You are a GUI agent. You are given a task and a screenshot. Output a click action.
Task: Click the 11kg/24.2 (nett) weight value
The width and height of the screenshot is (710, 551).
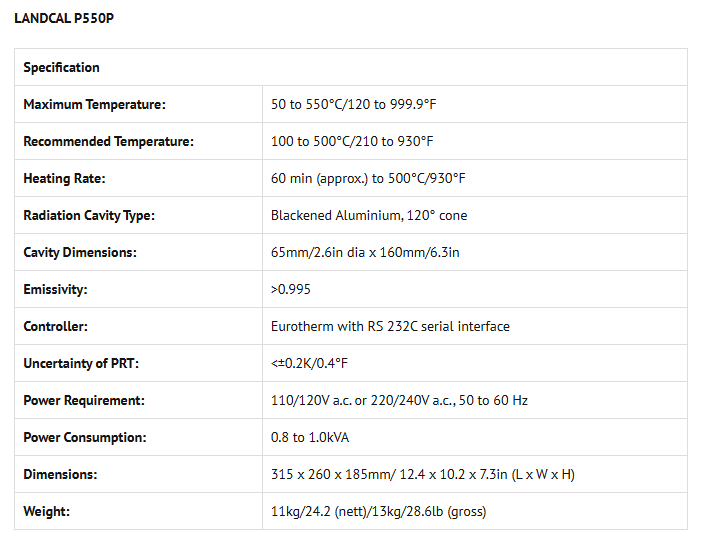point(378,512)
